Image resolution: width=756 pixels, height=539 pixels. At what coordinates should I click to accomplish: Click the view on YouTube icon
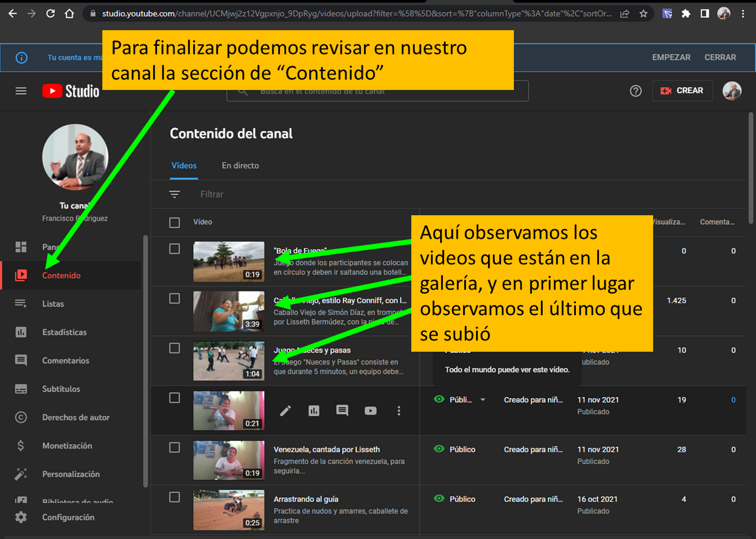click(x=370, y=410)
